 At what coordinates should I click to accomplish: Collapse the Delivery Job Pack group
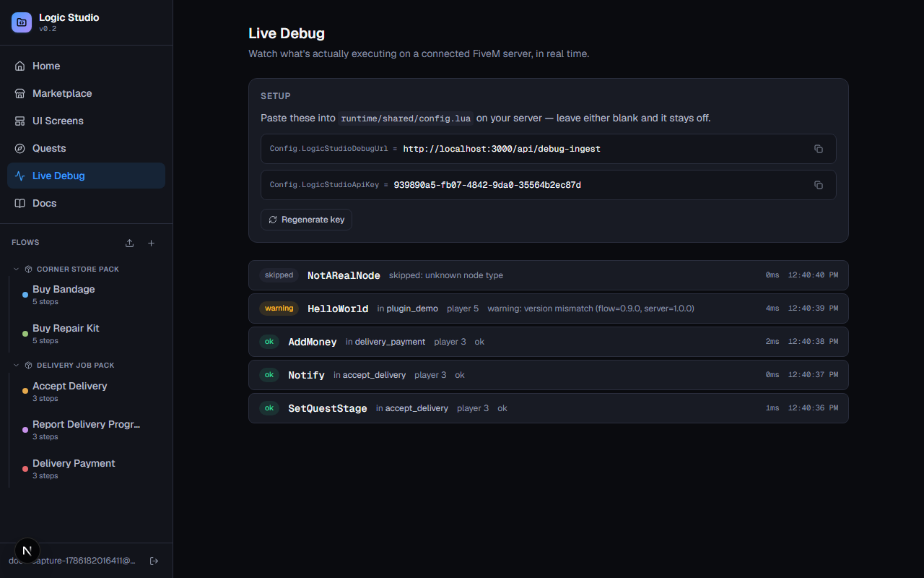pyautogui.click(x=17, y=365)
